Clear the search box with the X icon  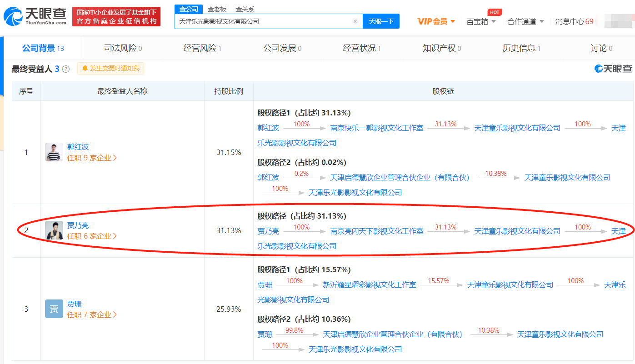click(355, 21)
